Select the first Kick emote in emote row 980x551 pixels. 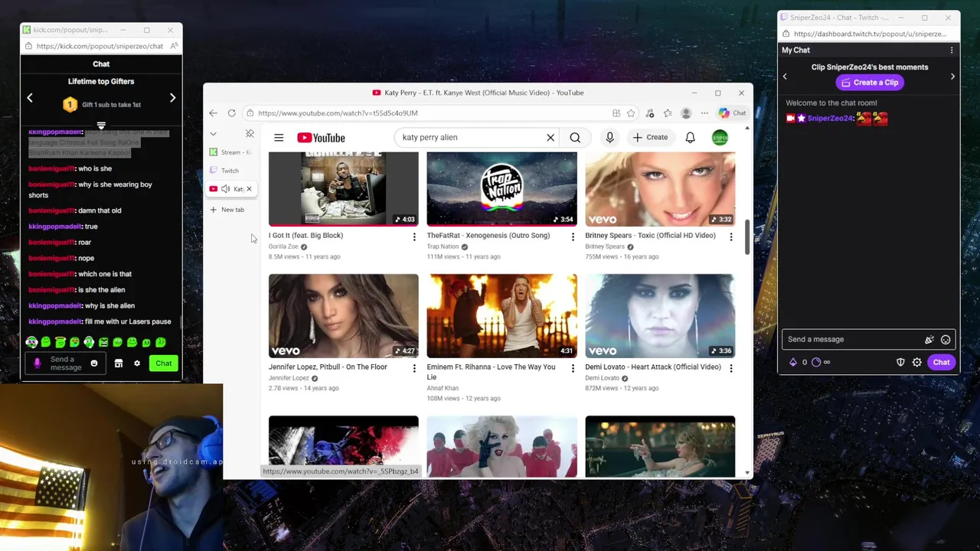click(31, 342)
